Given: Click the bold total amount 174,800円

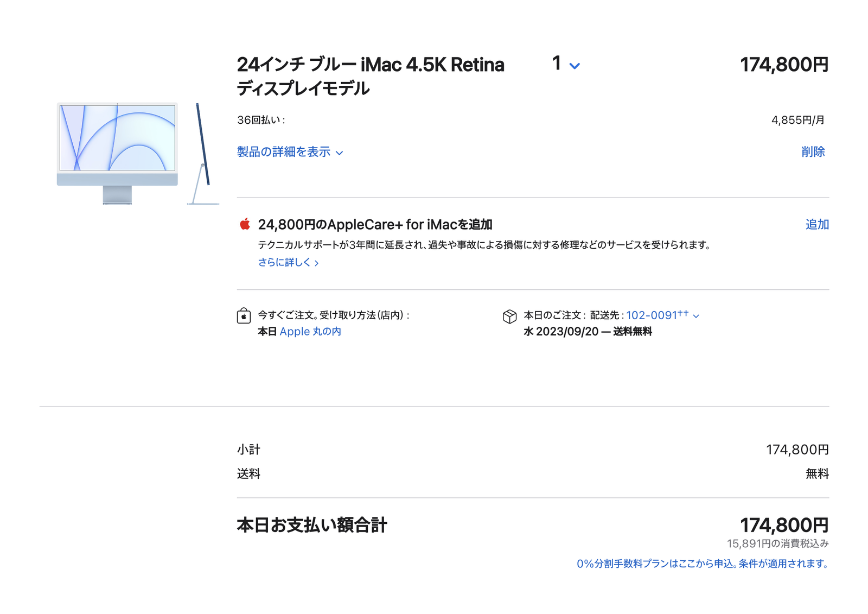Looking at the screenshot, I should (784, 525).
